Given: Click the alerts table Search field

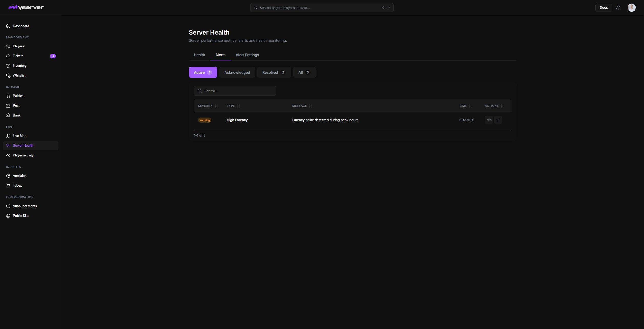Looking at the screenshot, I should (235, 91).
